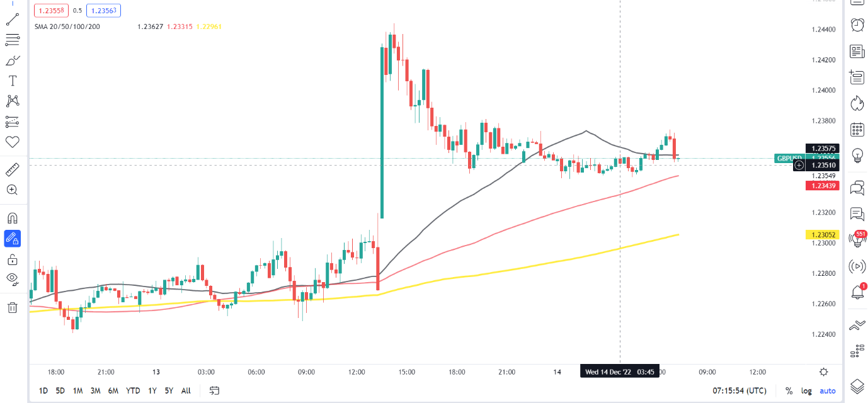
Task: Select the brush drawing tool
Action: 12,60
